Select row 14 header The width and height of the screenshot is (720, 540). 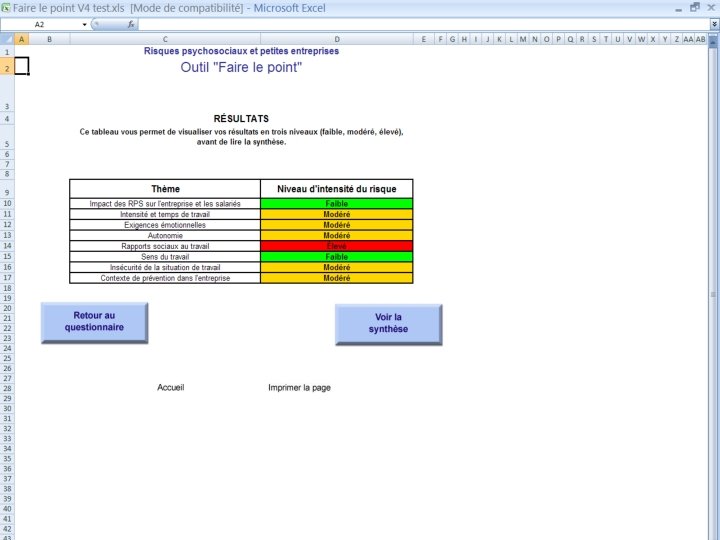[7, 246]
